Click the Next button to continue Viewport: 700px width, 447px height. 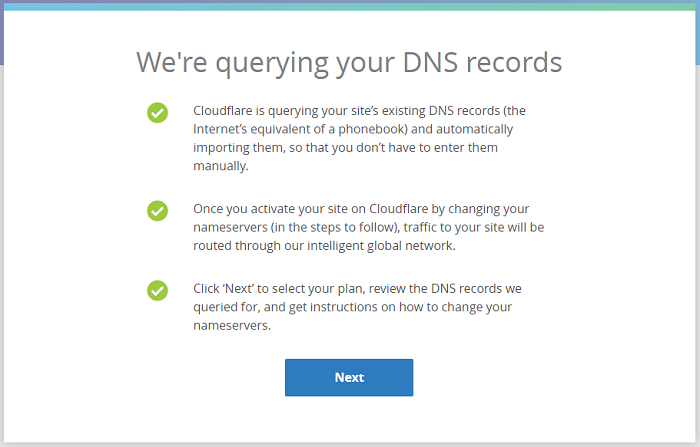[x=349, y=377]
